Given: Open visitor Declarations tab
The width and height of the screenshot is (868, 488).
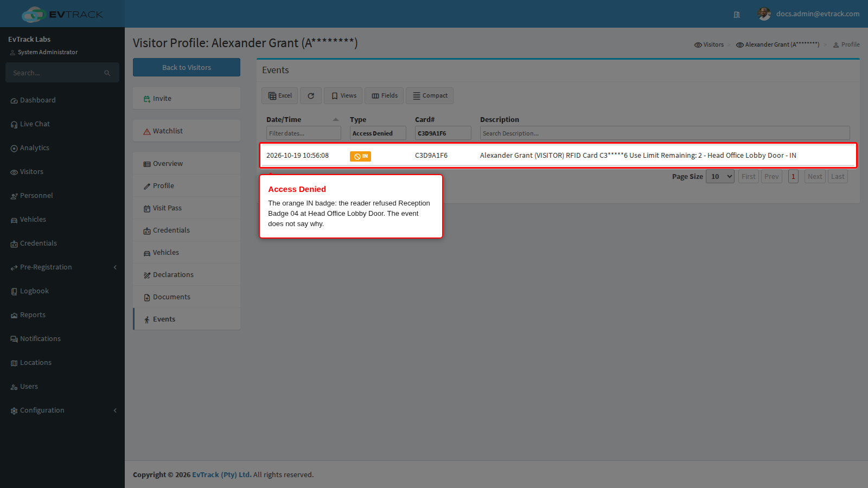Looking at the screenshot, I should (x=187, y=275).
